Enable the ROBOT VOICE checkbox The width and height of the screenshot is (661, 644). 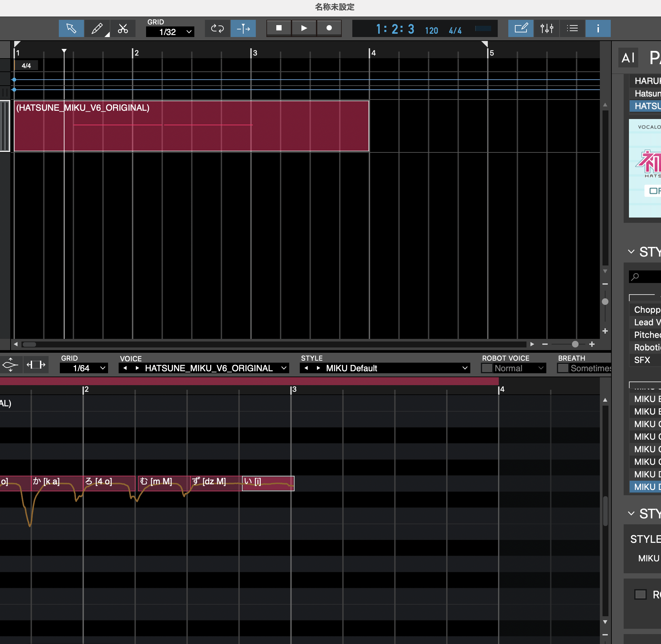[x=487, y=368]
